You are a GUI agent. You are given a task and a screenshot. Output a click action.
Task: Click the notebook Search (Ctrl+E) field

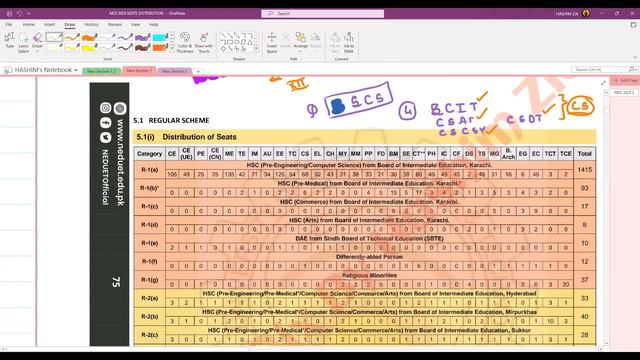pyautogui.click(x=600, y=70)
